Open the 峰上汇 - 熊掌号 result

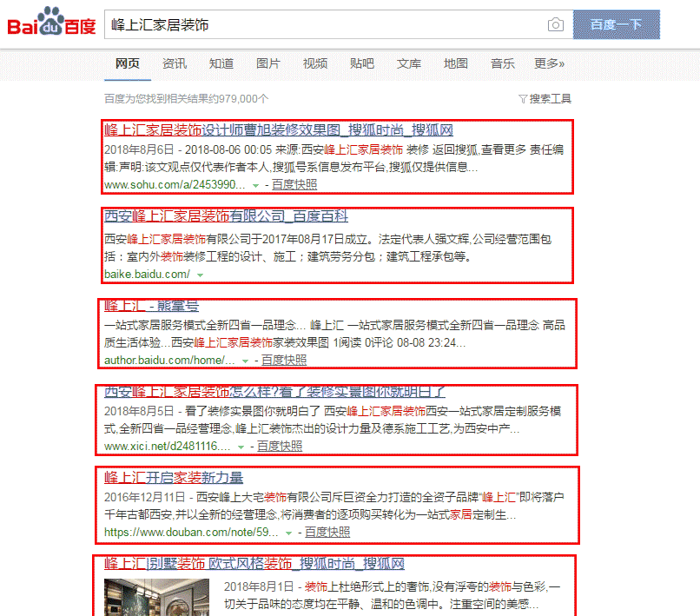(151, 306)
